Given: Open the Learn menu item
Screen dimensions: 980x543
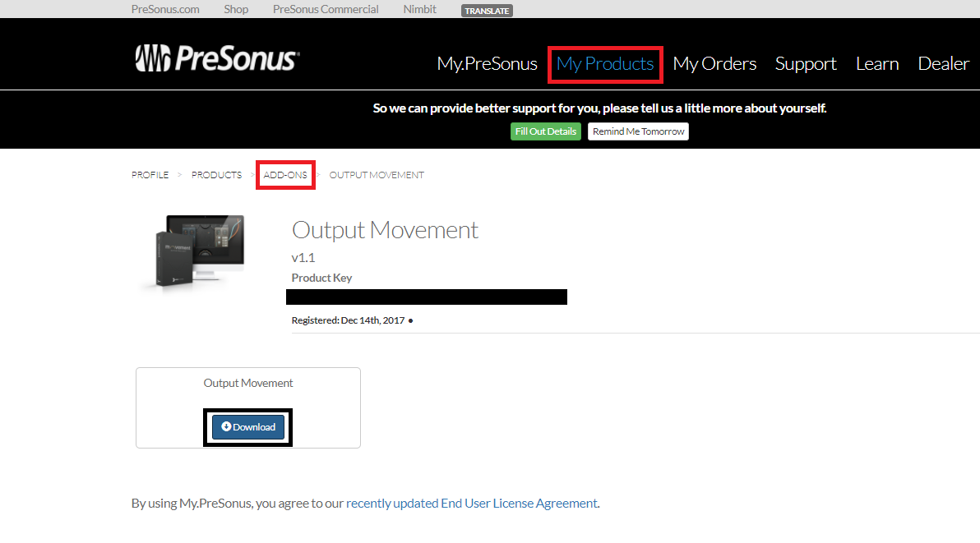Looking at the screenshot, I should tap(877, 63).
